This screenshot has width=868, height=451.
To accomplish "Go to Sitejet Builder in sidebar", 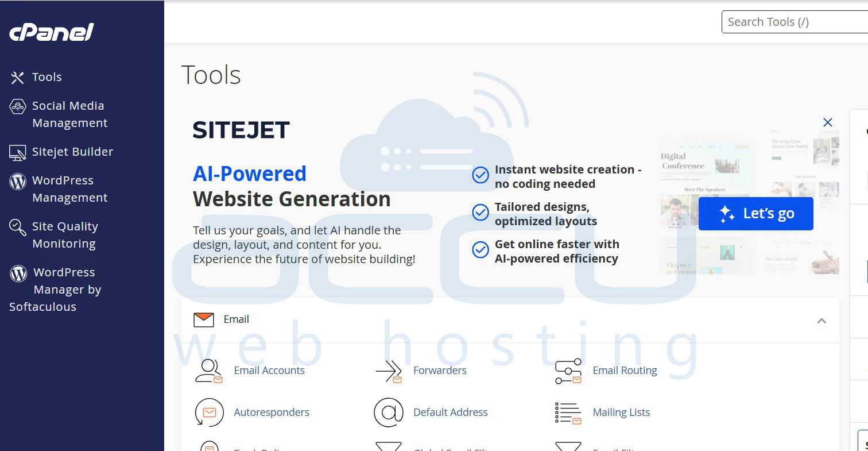I will point(72,152).
